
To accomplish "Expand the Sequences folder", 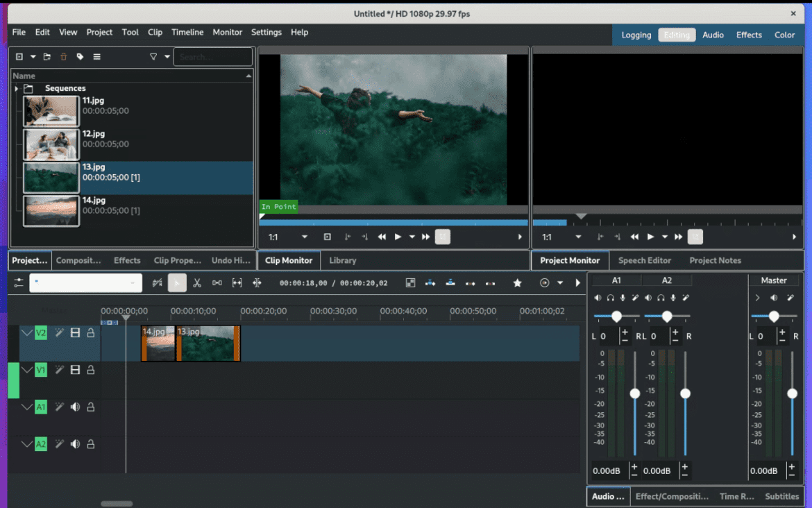I will [x=15, y=88].
